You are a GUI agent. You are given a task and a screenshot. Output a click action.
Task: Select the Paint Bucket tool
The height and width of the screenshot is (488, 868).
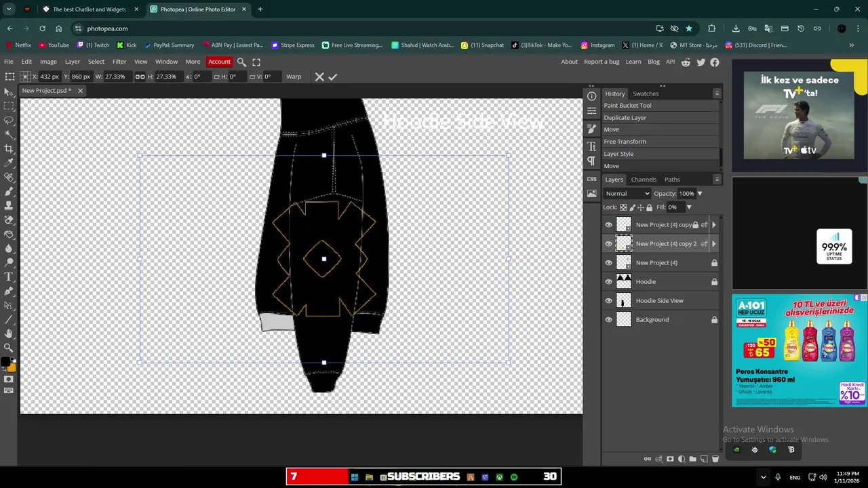pyautogui.click(x=9, y=235)
